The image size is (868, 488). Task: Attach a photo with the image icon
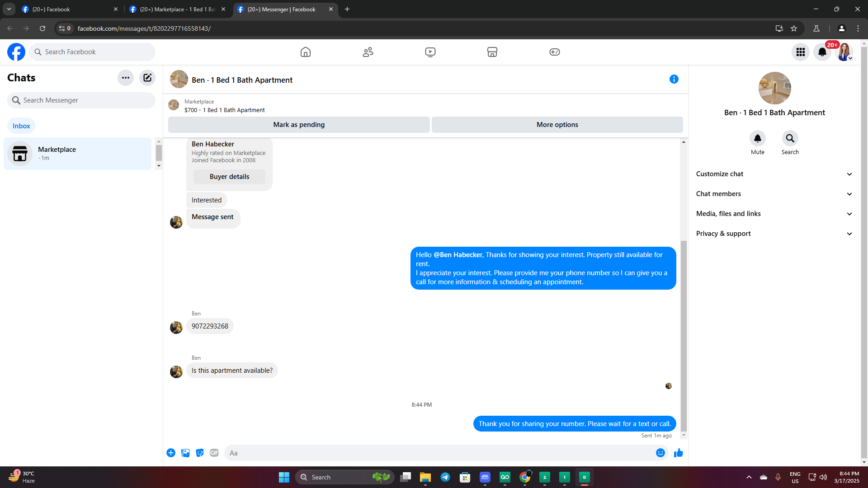pyautogui.click(x=185, y=453)
